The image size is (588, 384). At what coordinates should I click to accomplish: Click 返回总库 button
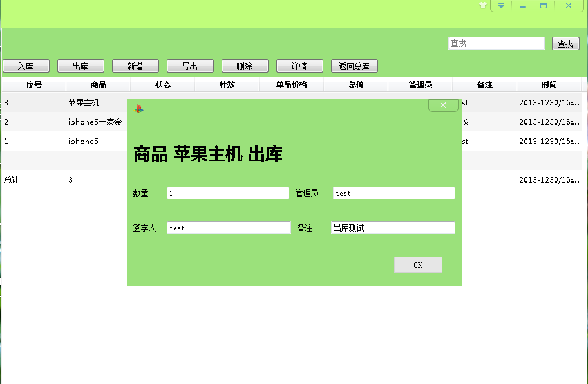tap(354, 66)
